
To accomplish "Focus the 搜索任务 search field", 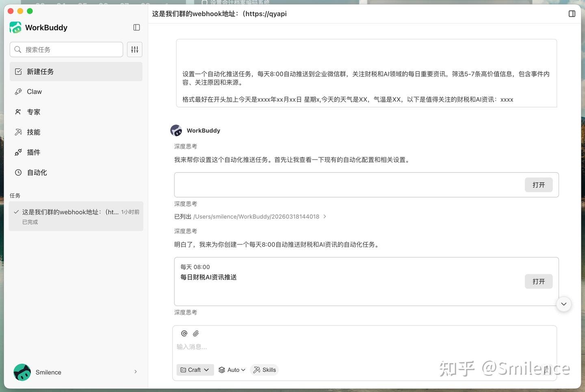I will point(66,50).
